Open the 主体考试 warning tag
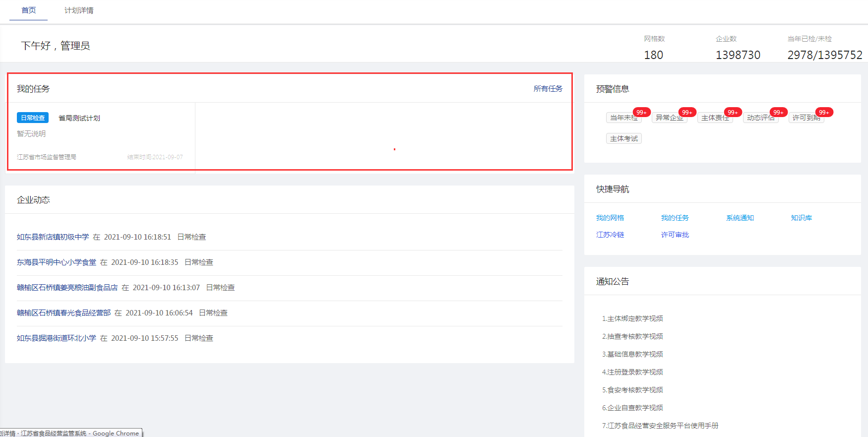This screenshot has width=868, height=437. coord(623,138)
